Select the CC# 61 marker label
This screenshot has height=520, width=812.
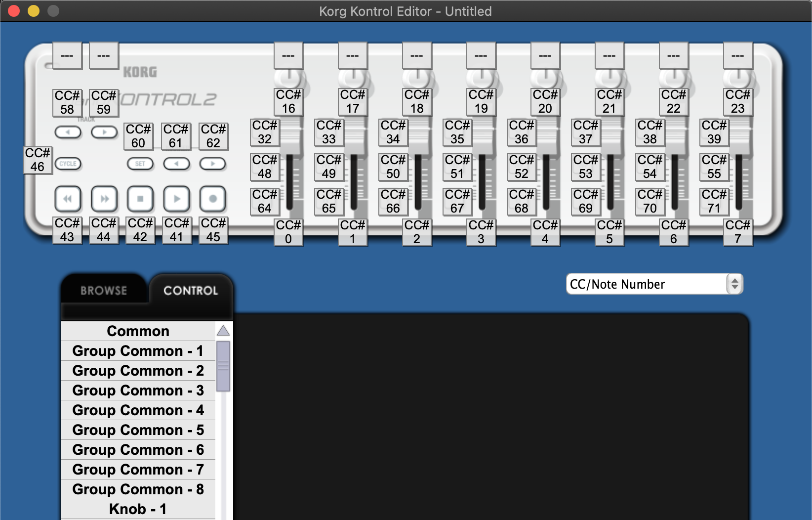(176, 136)
